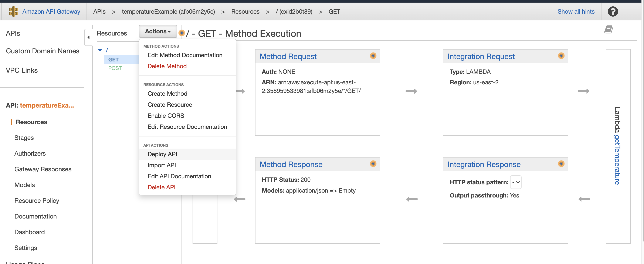Click the hint icon on Integration Request panel
Viewport: 644px width, 264px height.
(x=561, y=56)
